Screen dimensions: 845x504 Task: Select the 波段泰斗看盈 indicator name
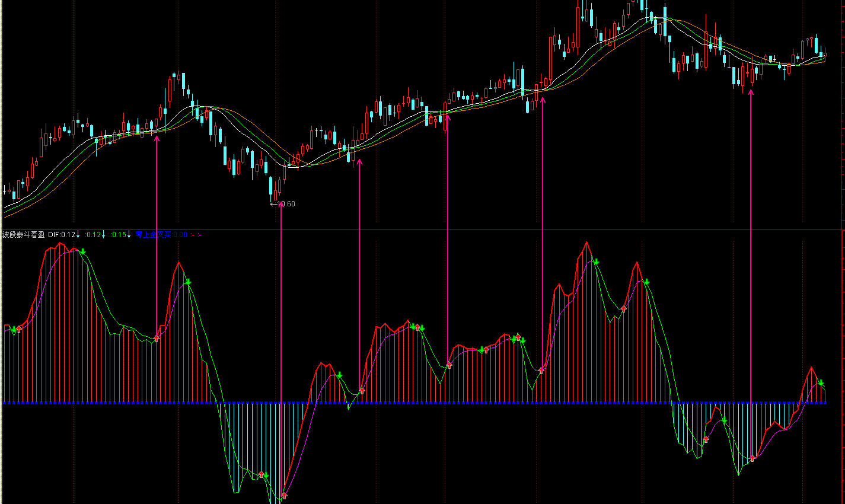tap(24, 235)
